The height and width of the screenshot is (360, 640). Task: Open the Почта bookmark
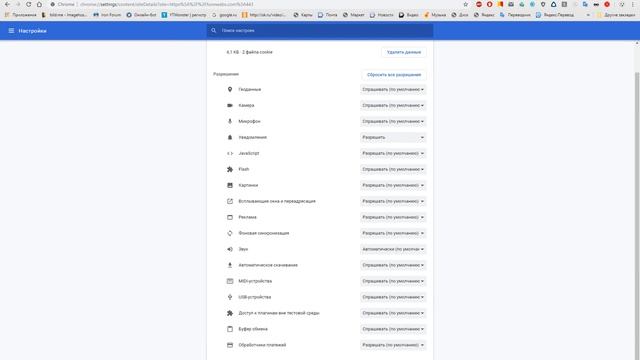pos(328,15)
